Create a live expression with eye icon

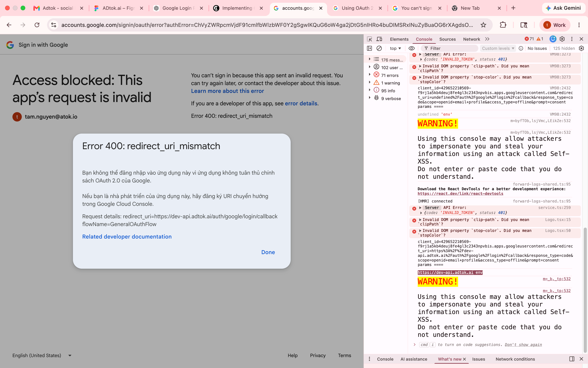(x=412, y=48)
